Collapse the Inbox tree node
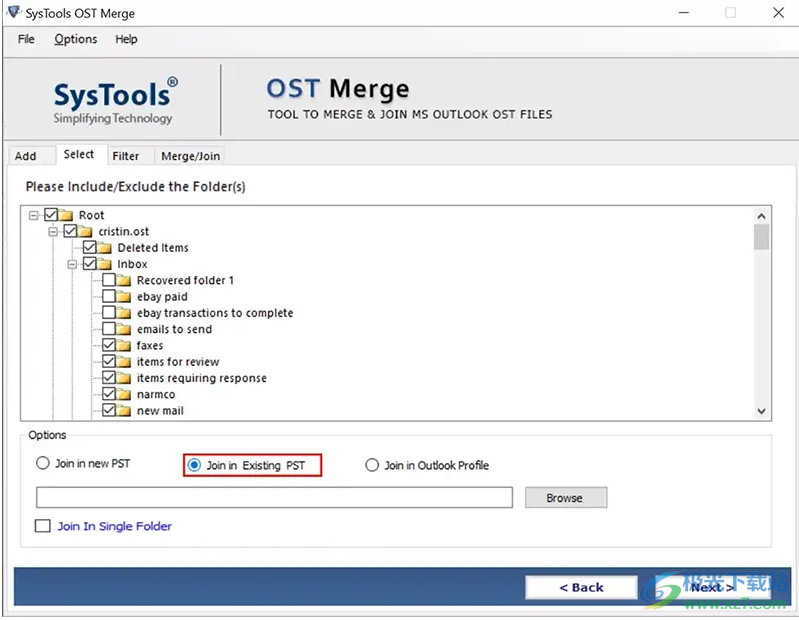Image resolution: width=799 pixels, height=620 pixels. (x=72, y=264)
